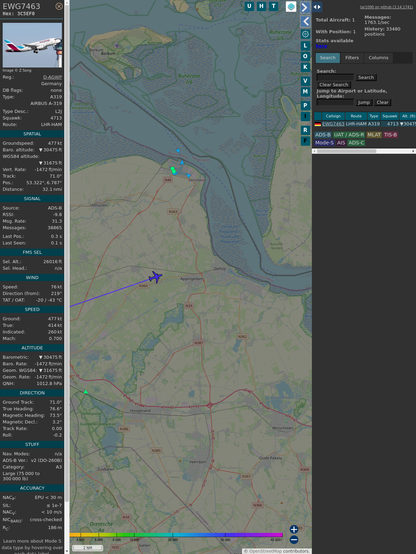Open tar1090 on github link
416x554 pixels.
[386, 7]
